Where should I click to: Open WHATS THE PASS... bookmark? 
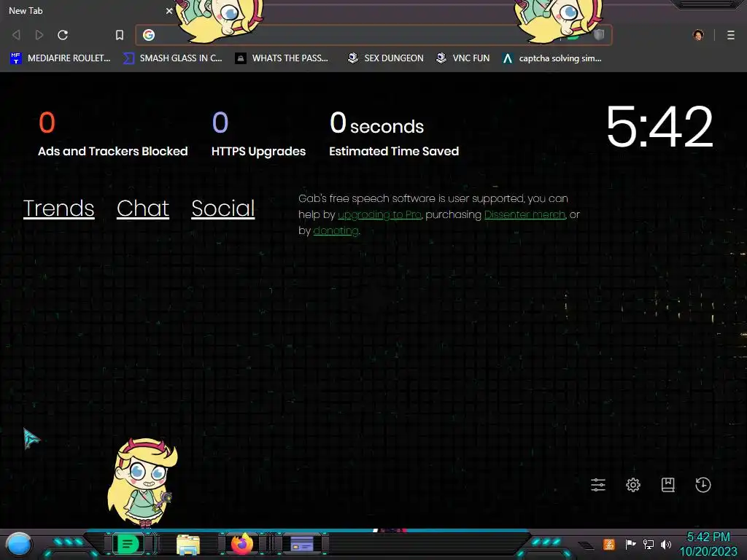282,58
